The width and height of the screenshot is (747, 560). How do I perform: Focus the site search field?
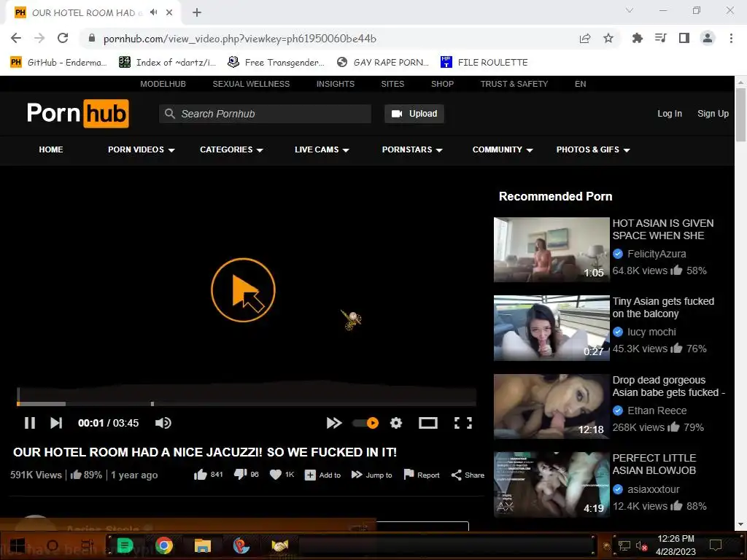(x=265, y=114)
